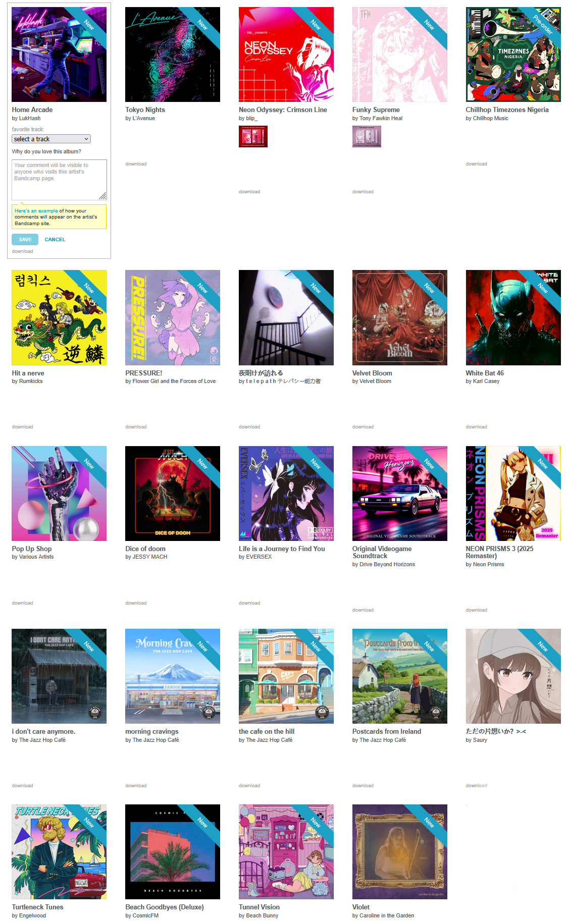Download NEON PRISMS 3 (2025 Remaster)
This screenshot has width=568, height=924.
(x=477, y=610)
